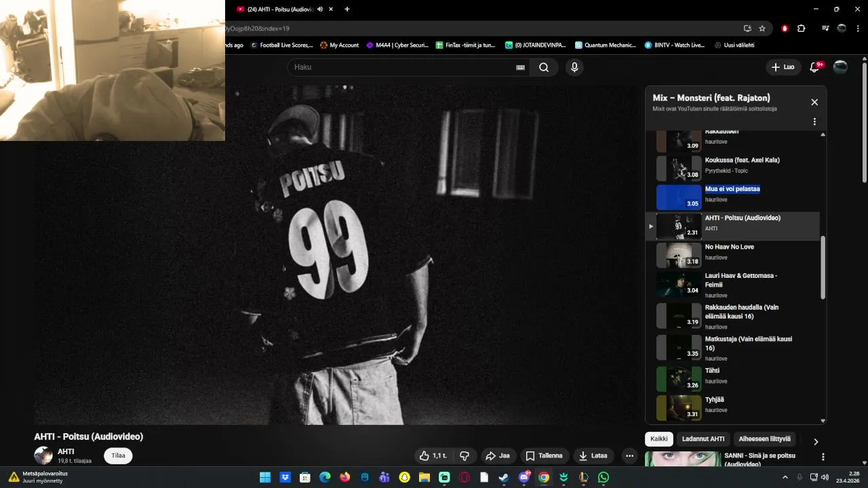The image size is (868, 488).
Task: Open My Account bookmark
Action: pos(340,45)
